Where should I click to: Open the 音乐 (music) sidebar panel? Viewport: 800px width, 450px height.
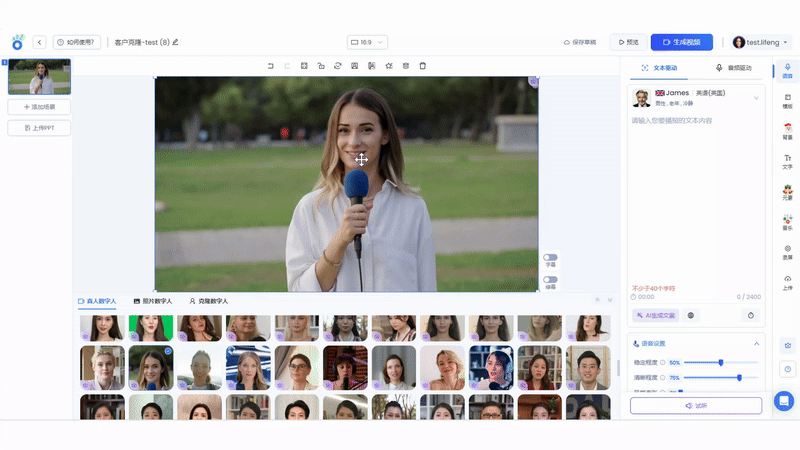pyautogui.click(x=787, y=221)
